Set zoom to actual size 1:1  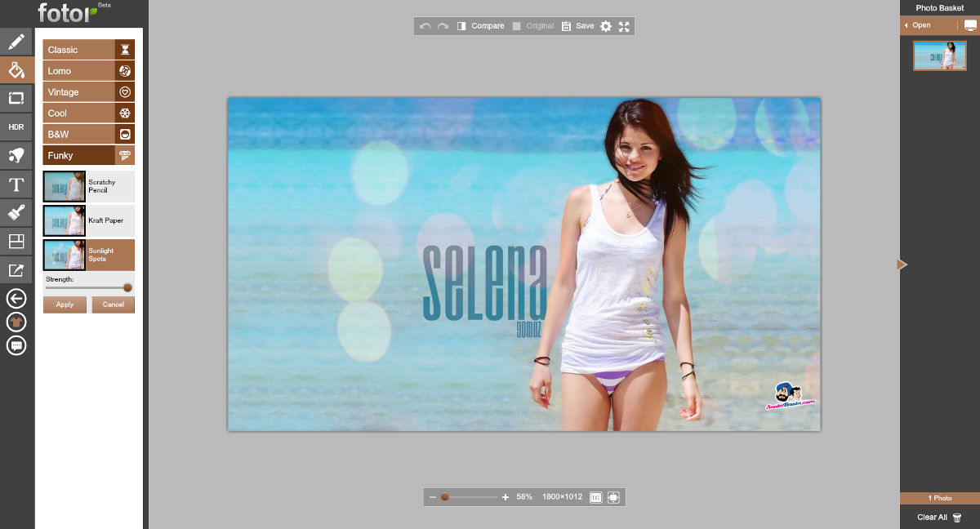click(595, 497)
